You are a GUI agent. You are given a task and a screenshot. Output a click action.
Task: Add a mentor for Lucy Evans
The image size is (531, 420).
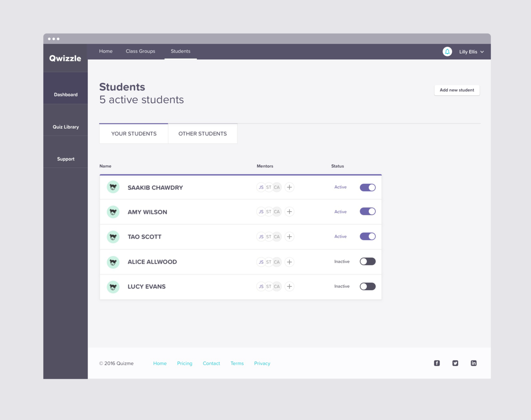[x=289, y=286]
